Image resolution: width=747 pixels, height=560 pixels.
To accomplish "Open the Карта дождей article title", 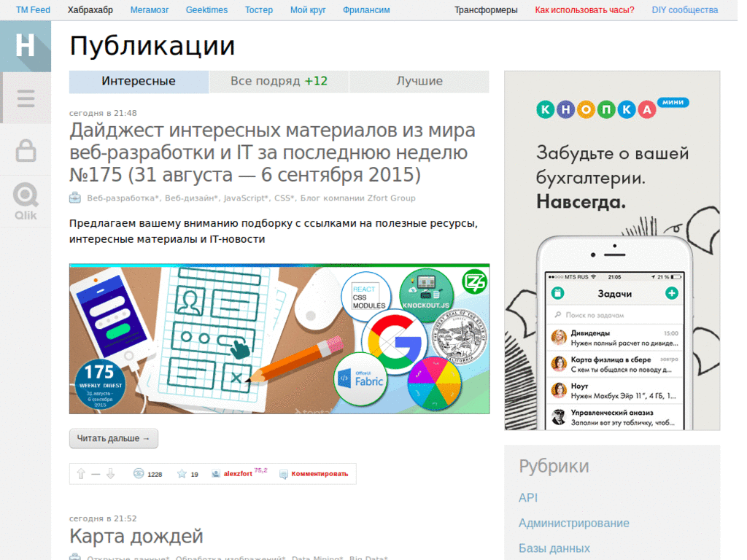I will 136,536.
